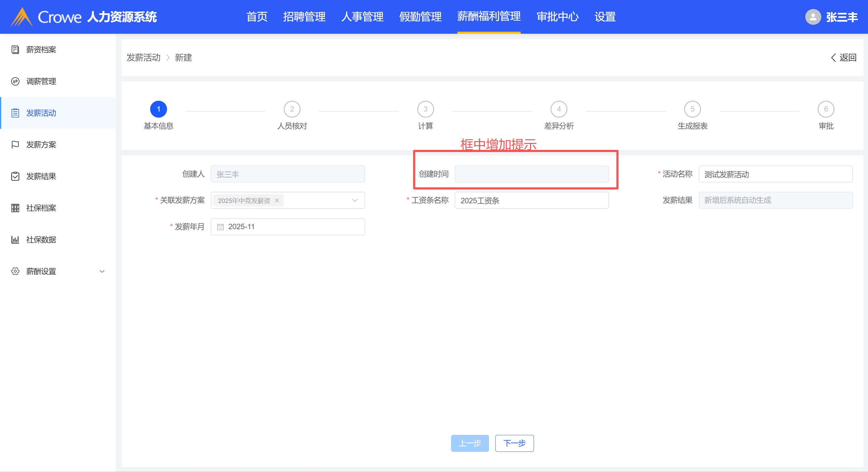This screenshot has width=868, height=472.
Task: Click the 上一步 button
Action: [470, 443]
